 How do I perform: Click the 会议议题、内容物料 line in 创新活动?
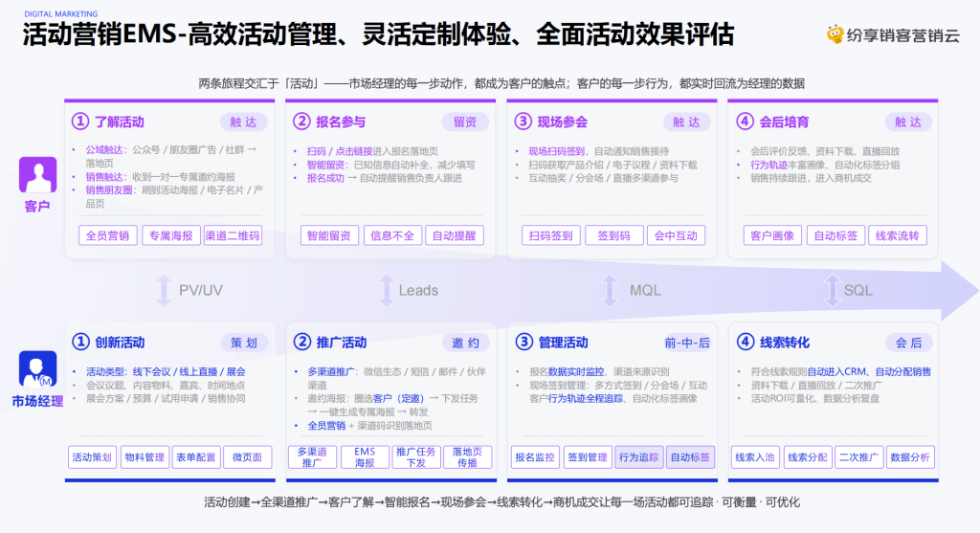166,386
